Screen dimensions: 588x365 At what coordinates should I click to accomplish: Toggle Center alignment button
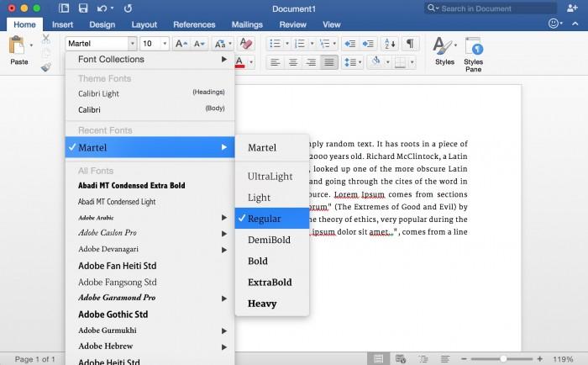293,62
